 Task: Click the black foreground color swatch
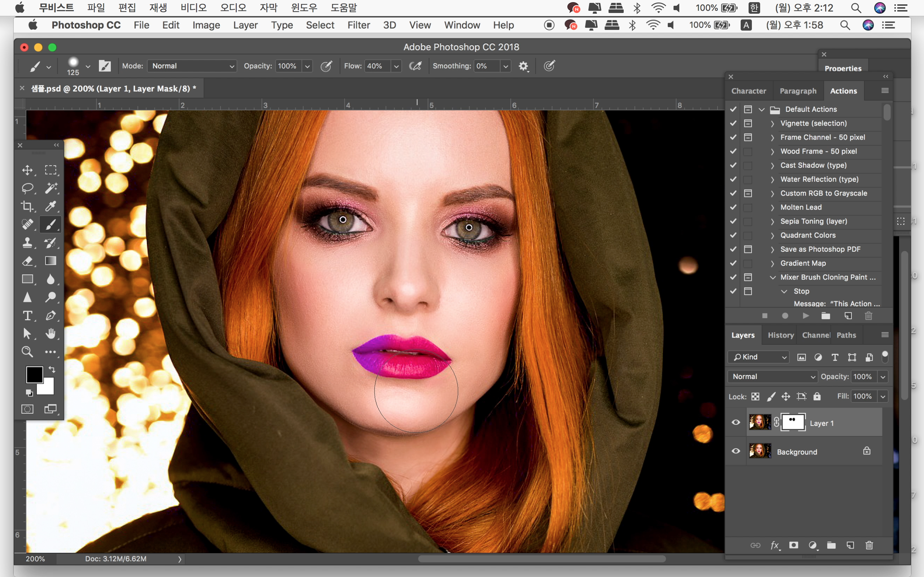34,374
